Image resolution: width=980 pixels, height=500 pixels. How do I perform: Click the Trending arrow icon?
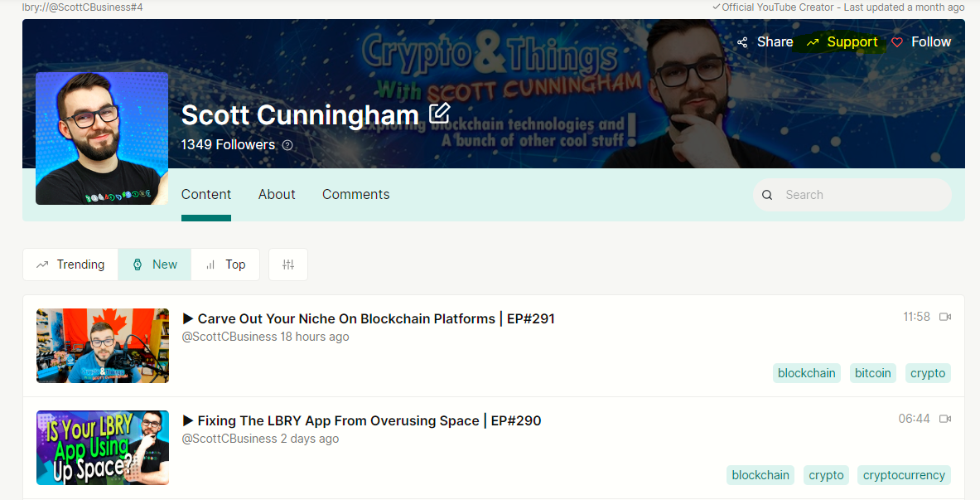42,265
